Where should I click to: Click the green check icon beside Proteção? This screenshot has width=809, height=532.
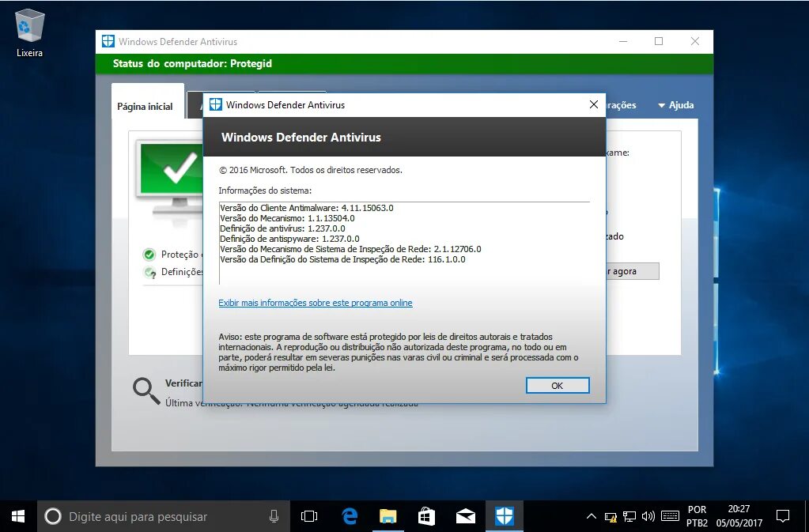[149, 255]
